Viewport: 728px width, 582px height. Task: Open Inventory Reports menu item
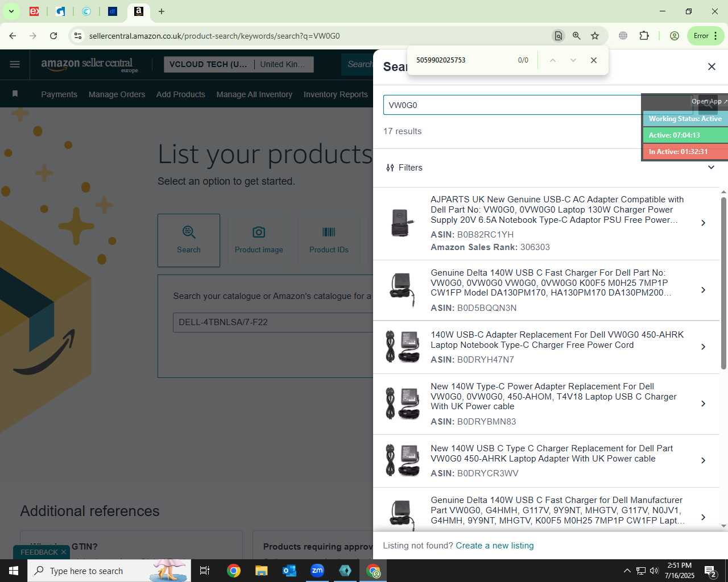336,94
